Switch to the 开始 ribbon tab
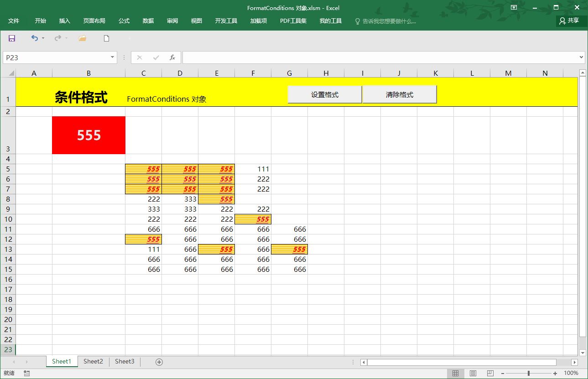Screen dimensions: 588x379 click(41, 21)
